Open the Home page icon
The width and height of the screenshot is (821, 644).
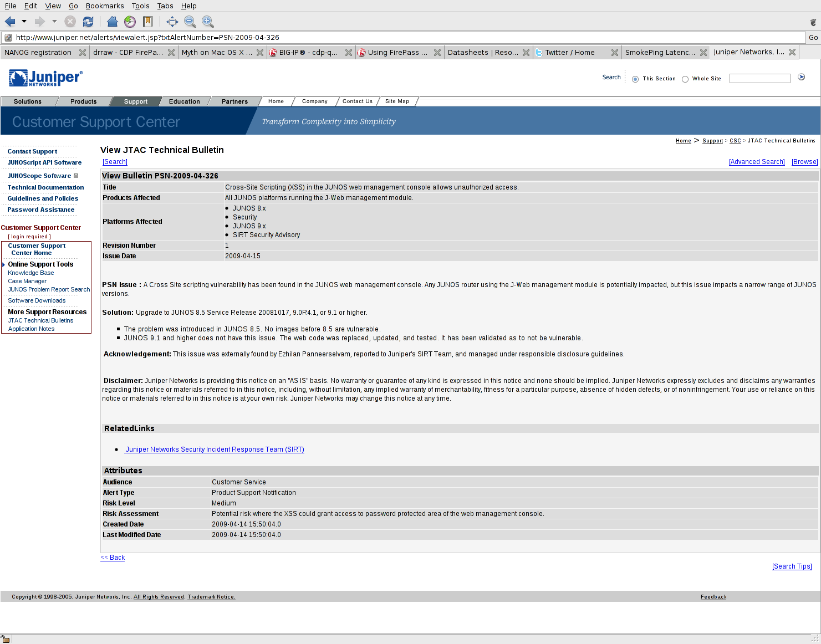[112, 22]
